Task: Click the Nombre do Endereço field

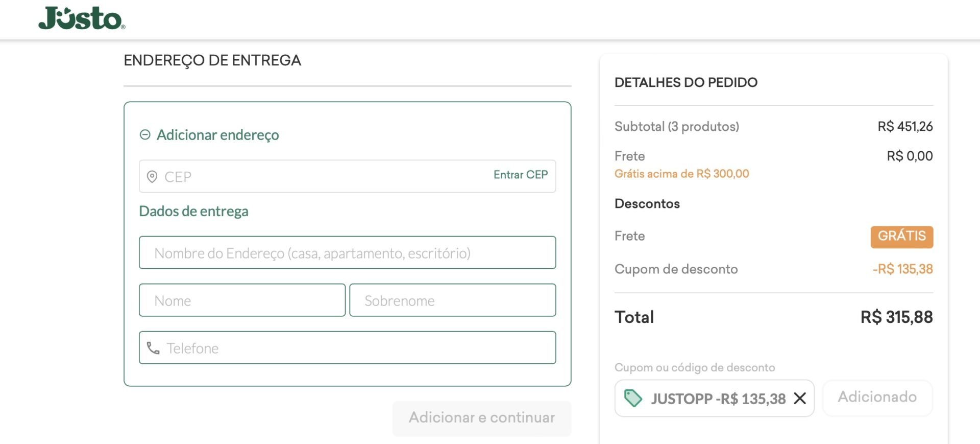Action: pos(347,252)
